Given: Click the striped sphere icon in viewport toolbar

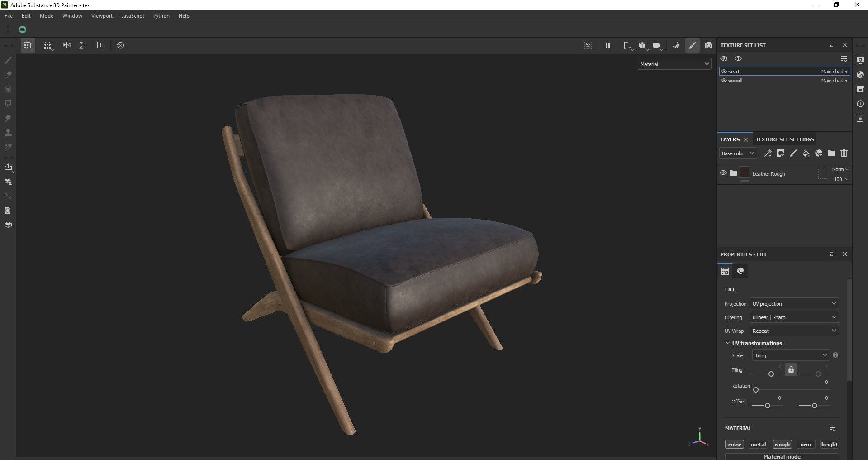Looking at the screenshot, I should [676, 45].
